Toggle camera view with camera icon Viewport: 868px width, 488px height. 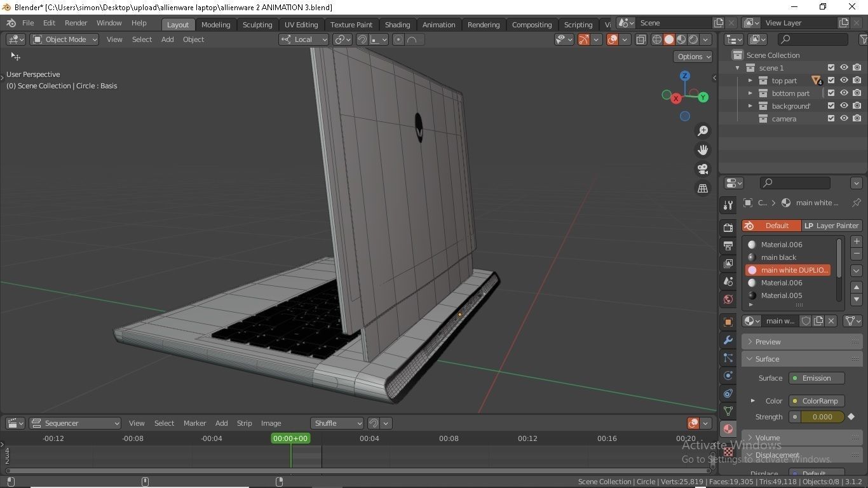pyautogui.click(x=703, y=169)
